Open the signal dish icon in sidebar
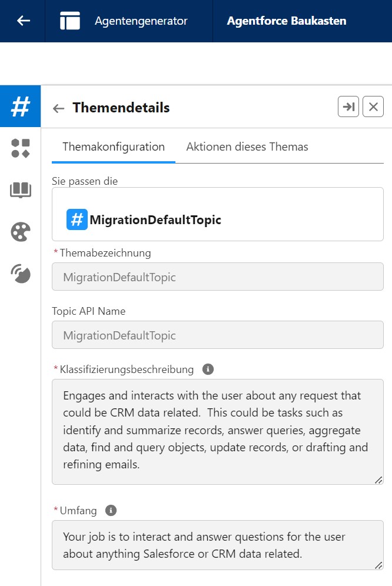 pyautogui.click(x=21, y=273)
